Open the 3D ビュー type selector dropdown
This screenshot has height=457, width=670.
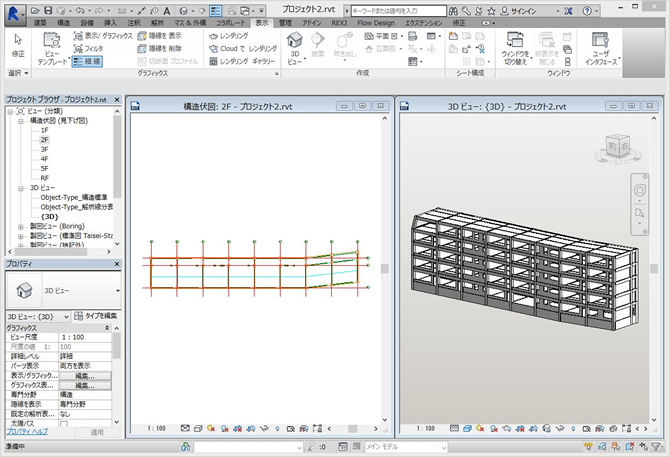pyautogui.click(x=118, y=291)
